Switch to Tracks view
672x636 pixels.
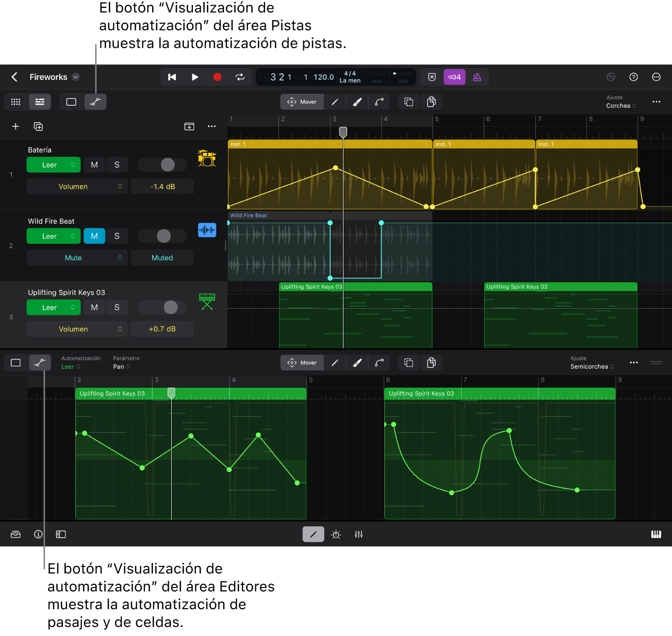(x=40, y=102)
